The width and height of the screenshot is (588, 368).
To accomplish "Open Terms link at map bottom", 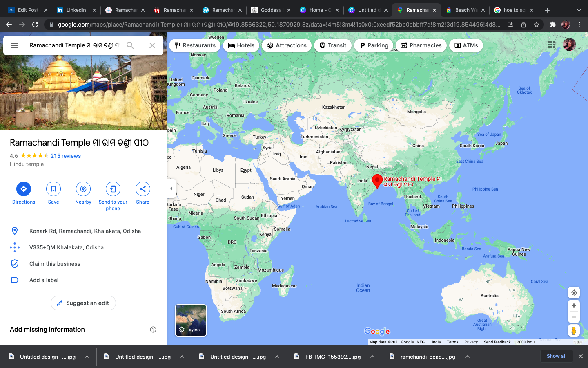I will click(452, 342).
